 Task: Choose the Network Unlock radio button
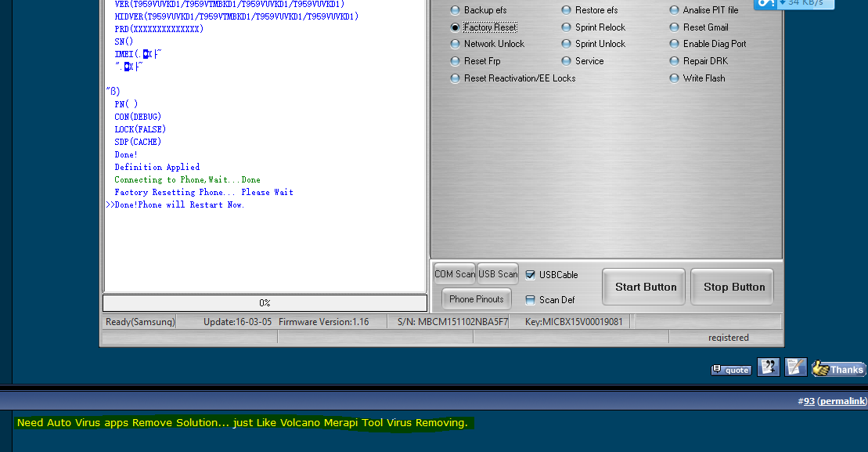455,44
